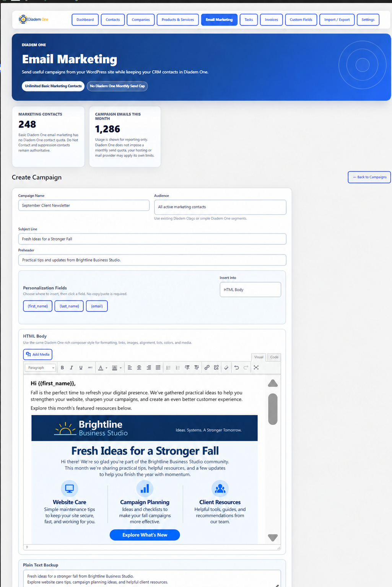Open the Settings nav item
The image size is (392, 587).
click(x=368, y=20)
